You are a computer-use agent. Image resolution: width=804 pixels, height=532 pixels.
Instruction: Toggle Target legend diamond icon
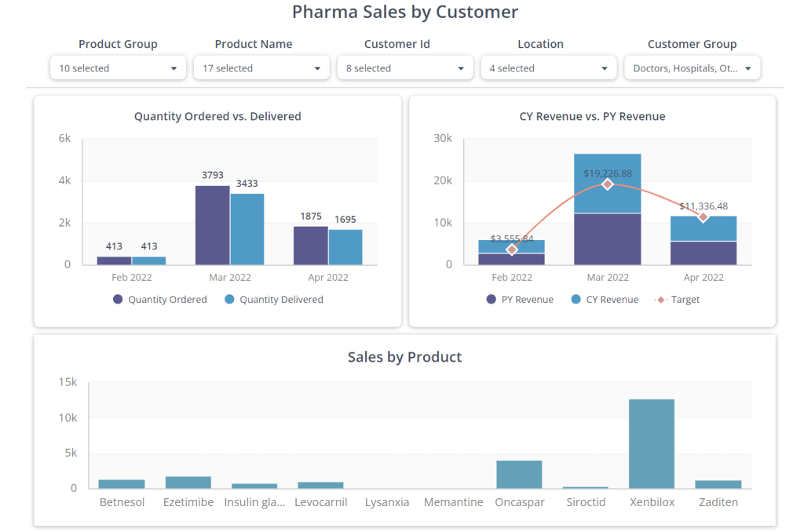pyautogui.click(x=661, y=299)
